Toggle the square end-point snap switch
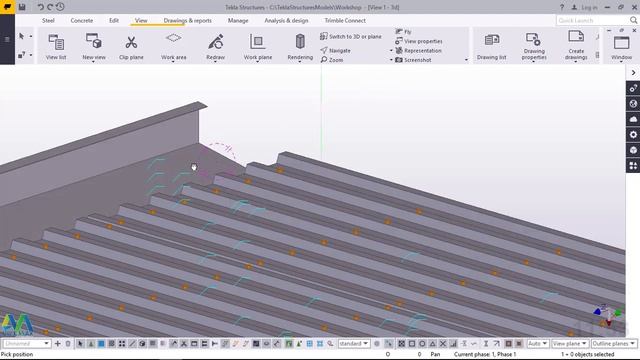Viewport: 640px width, 360px height. tap(412, 344)
